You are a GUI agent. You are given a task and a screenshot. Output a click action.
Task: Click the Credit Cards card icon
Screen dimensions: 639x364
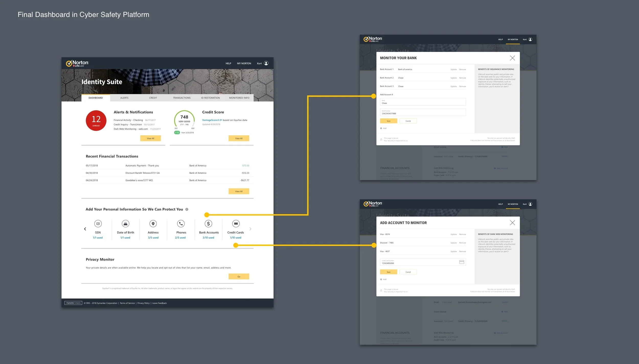coord(236,224)
